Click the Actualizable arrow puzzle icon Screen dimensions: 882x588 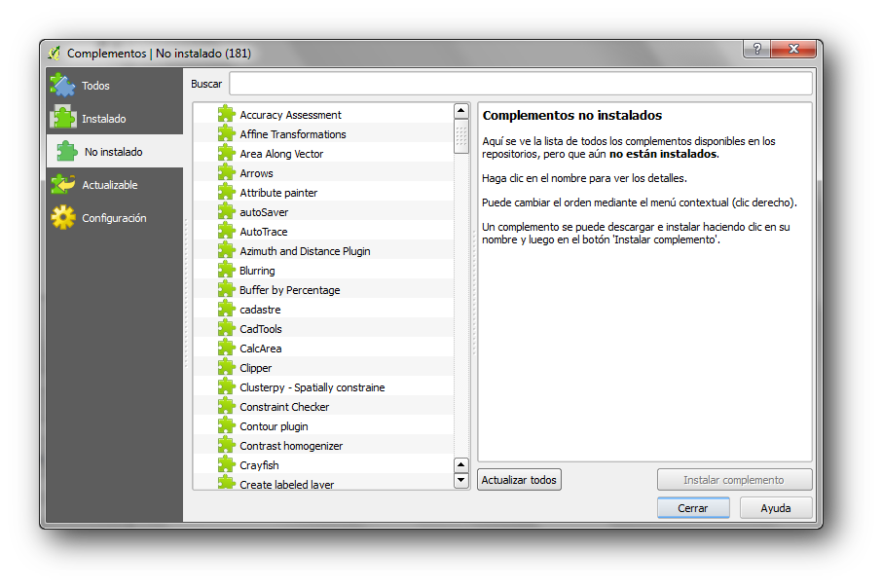click(x=63, y=184)
